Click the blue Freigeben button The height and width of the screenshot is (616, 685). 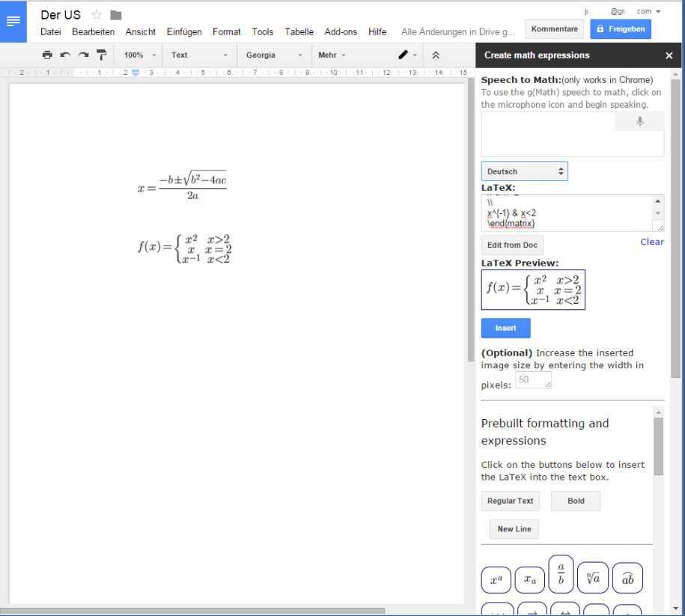[620, 28]
